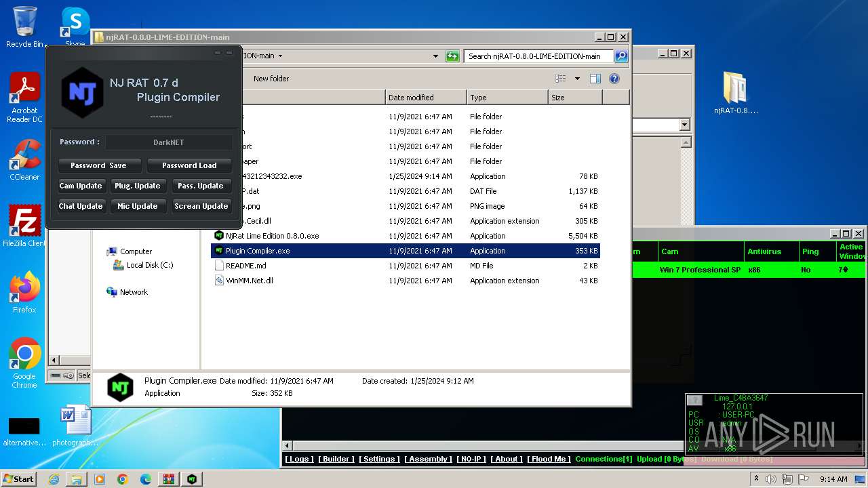Expand the folder path chevron in address bar

tap(280, 56)
